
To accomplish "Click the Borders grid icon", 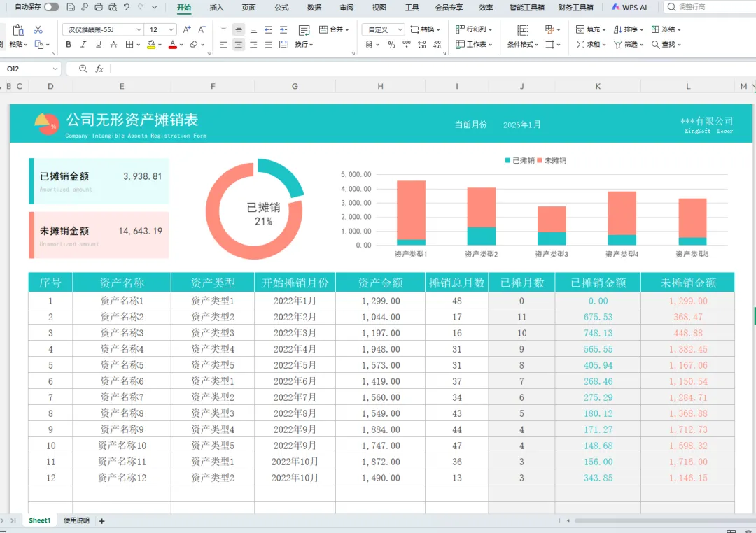I will [129, 44].
